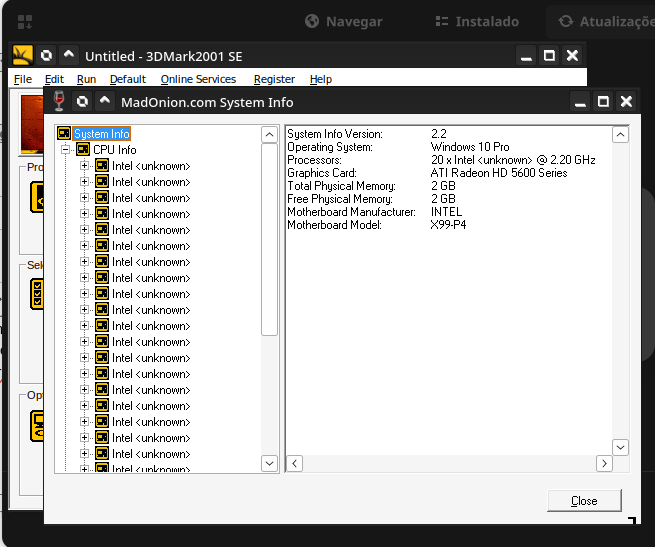Viewport: 655px width, 547px height.
Task: Switch to the Instalado tab in background app
Action: click(x=477, y=21)
